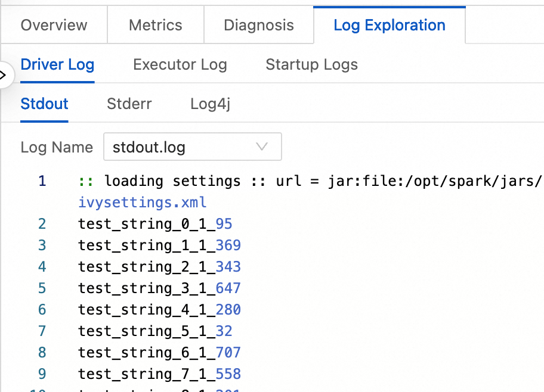Click the value 369 on line 3
This screenshot has width=544, height=392.
tap(228, 245)
